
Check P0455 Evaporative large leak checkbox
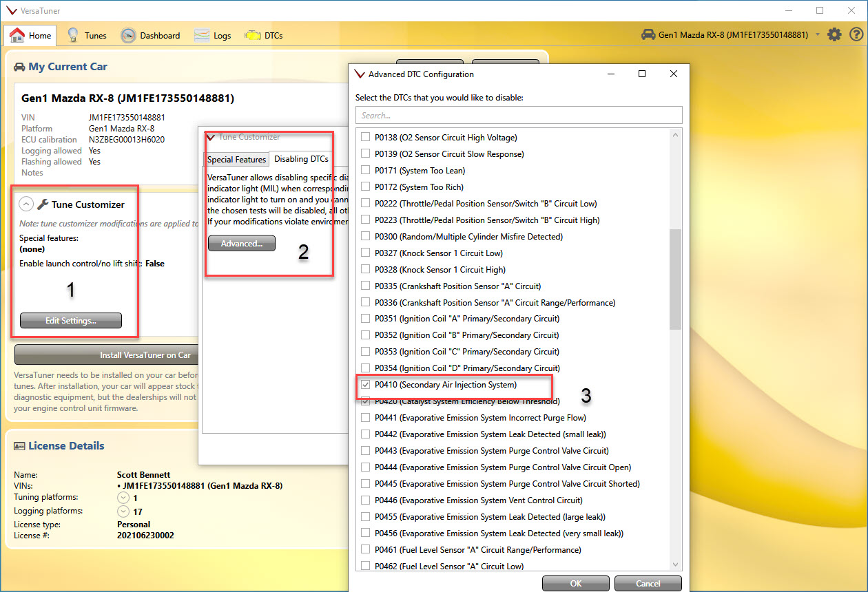(365, 517)
